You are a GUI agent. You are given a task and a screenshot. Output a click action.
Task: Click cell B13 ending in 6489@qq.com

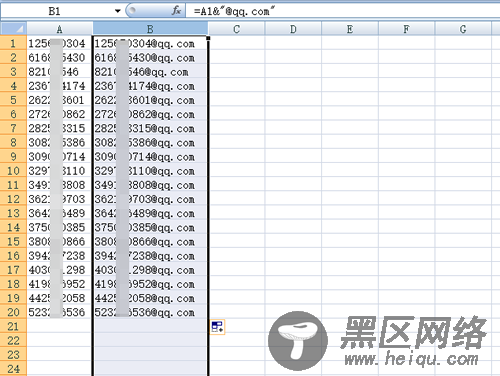pyautogui.click(x=150, y=213)
